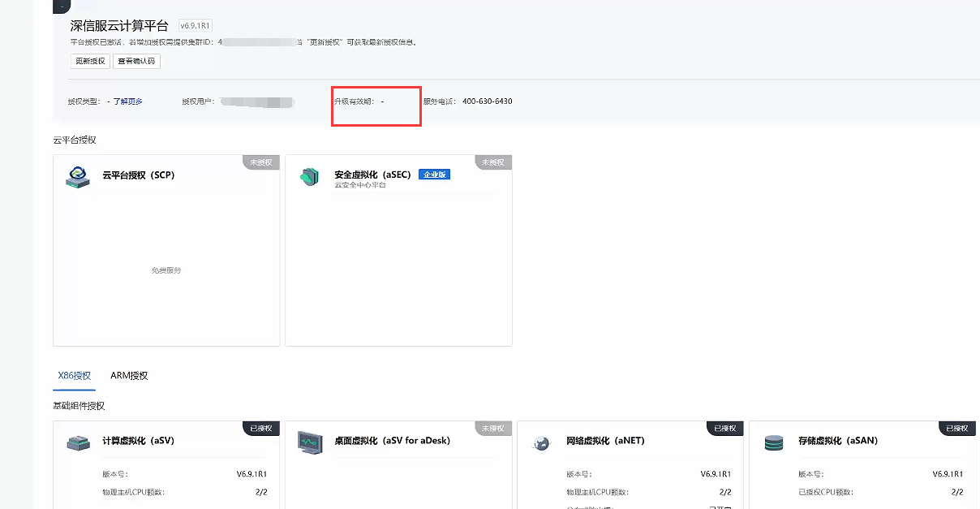Click the 未授权 badge on the aDesk card
This screenshot has height=509, width=980.
click(492, 429)
